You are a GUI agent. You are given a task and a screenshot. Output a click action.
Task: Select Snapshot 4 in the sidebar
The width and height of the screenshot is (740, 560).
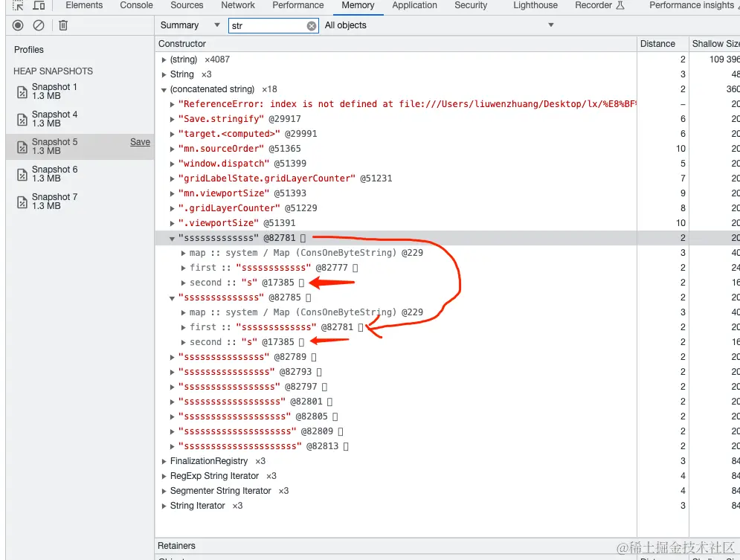pyautogui.click(x=80, y=119)
